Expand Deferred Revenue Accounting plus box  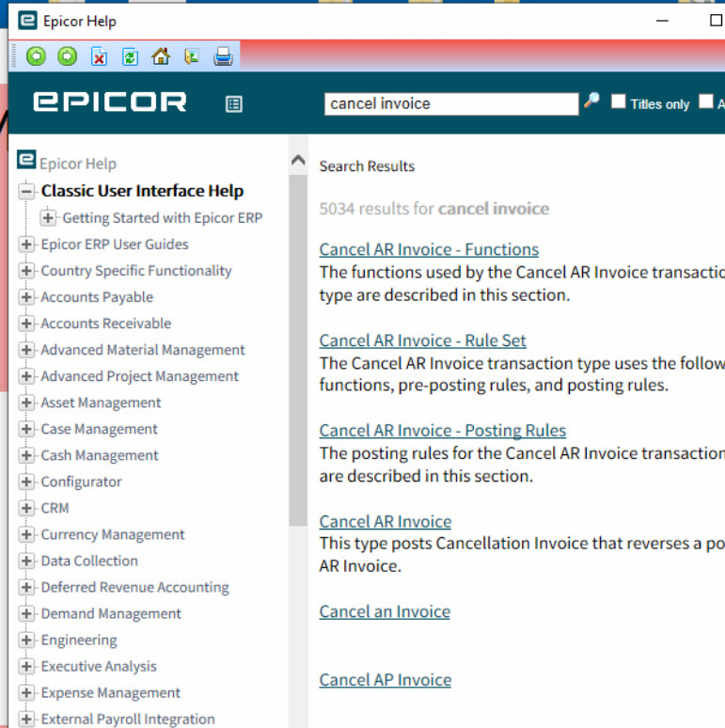(26, 587)
